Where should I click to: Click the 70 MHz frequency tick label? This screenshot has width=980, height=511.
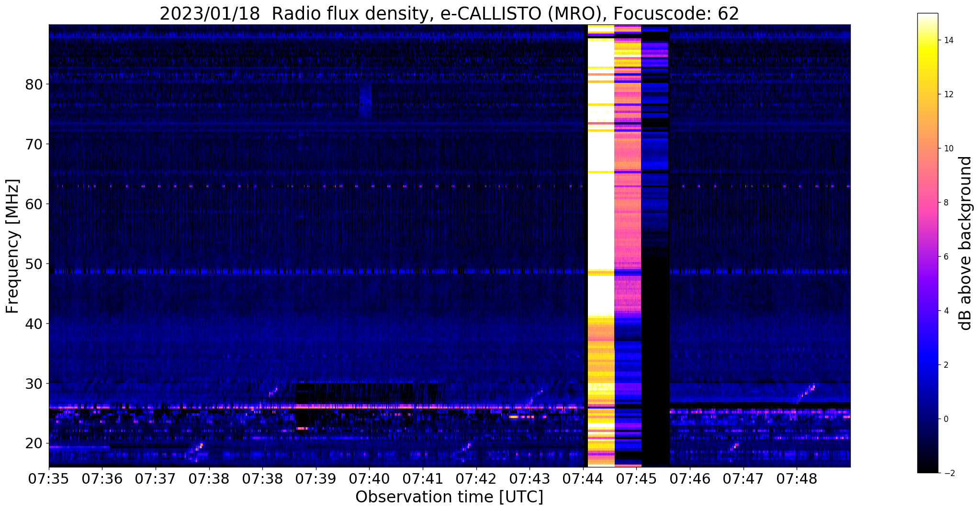point(34,144)
